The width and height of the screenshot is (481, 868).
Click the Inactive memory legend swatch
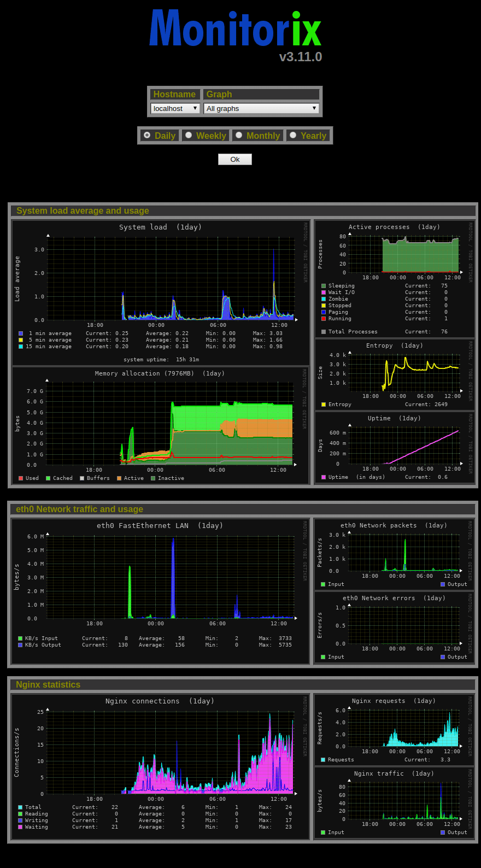(x=153, y=478)
